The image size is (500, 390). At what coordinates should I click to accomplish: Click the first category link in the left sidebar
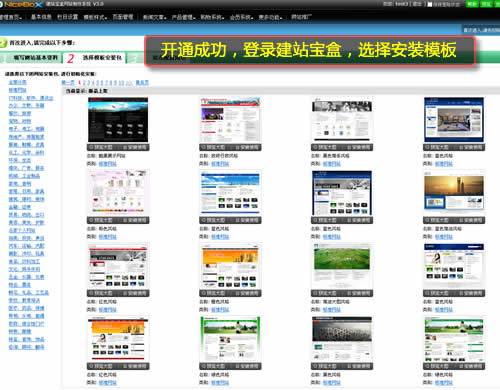tap(18, 82)
